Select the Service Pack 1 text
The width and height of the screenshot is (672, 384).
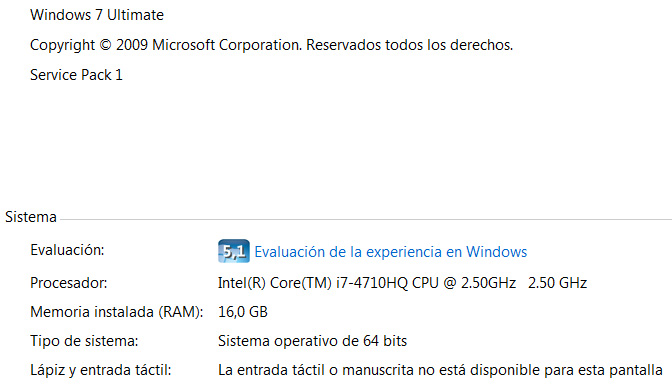coord(76,75)
